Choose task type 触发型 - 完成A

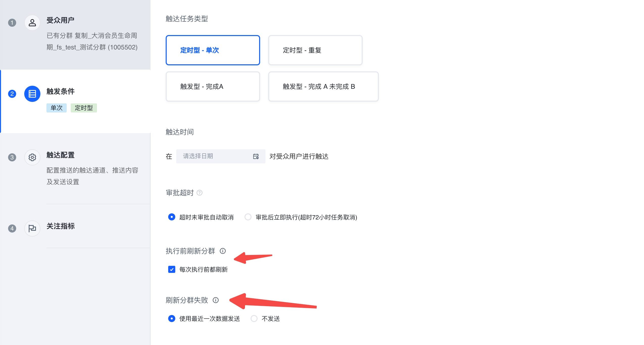[213, 87]
